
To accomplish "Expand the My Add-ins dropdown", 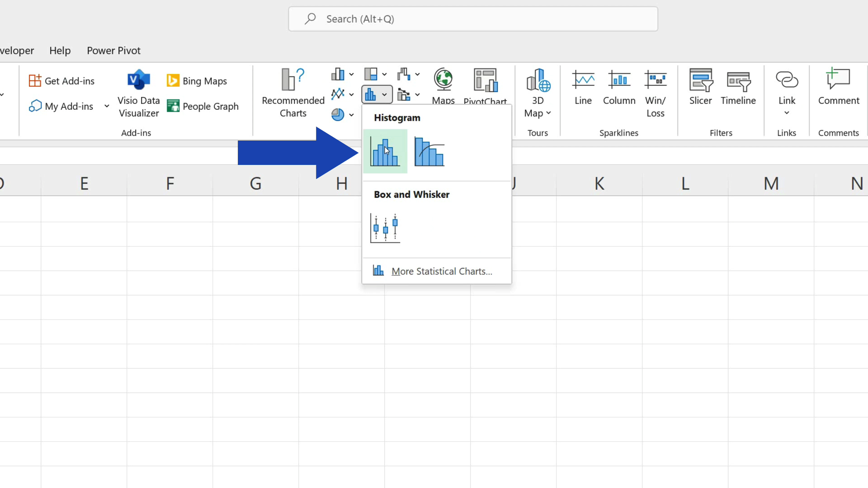I will point(107,106).
